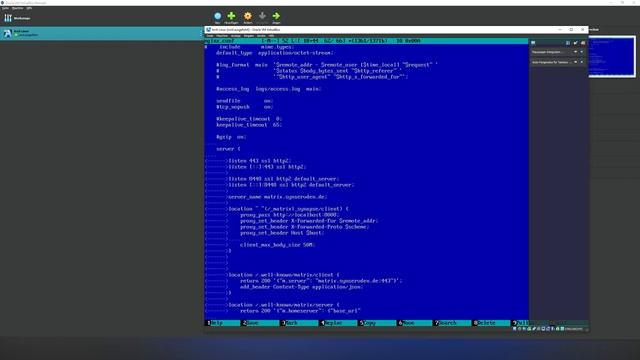Click the 2Save function key button
Screen dimensions: 640x360
(x=261, y=323)
